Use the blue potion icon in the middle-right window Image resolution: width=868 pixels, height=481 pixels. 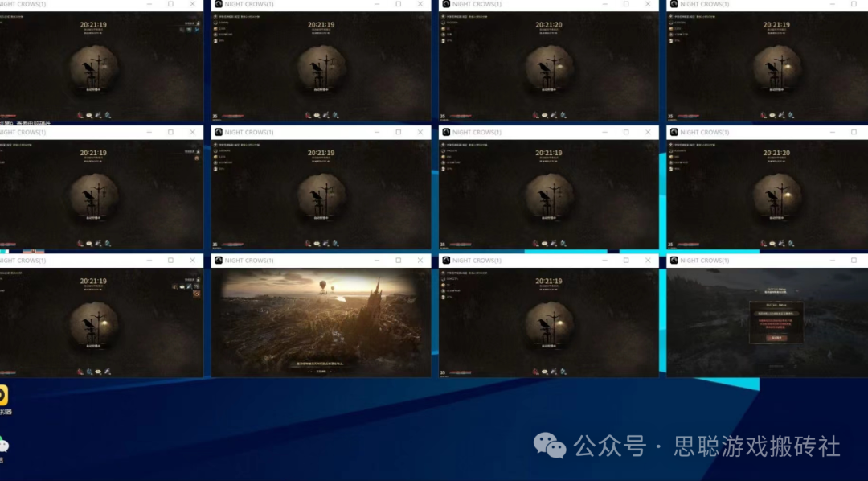791,243
